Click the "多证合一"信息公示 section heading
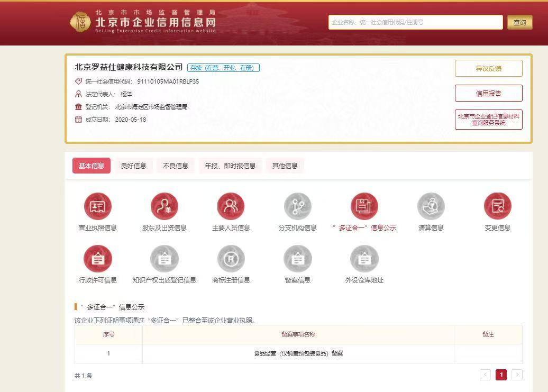The width and height of the screenshot is (548, 392). (112, 307)
